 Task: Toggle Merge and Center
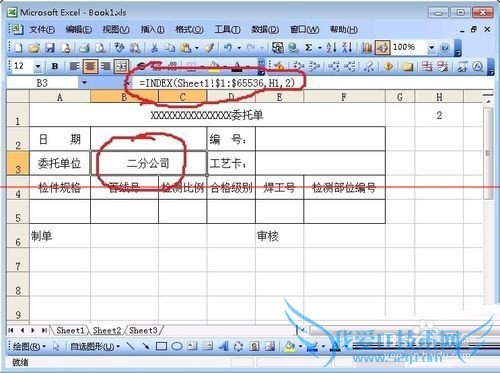point(121,66)
